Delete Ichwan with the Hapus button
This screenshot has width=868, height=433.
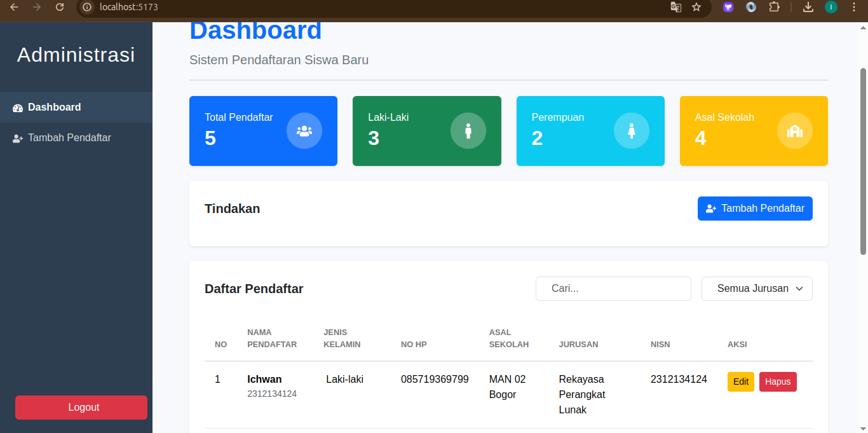(x=778, y=381)
